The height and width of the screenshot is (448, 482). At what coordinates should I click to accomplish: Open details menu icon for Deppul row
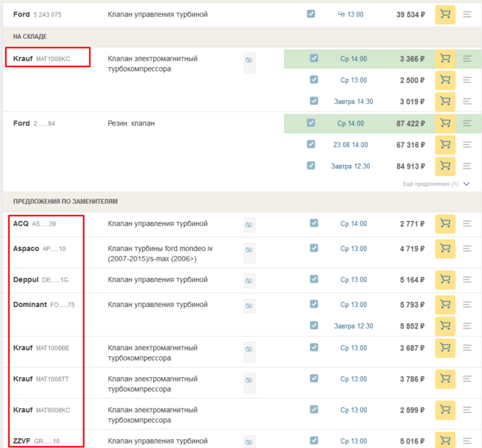[x=467, y=280]
